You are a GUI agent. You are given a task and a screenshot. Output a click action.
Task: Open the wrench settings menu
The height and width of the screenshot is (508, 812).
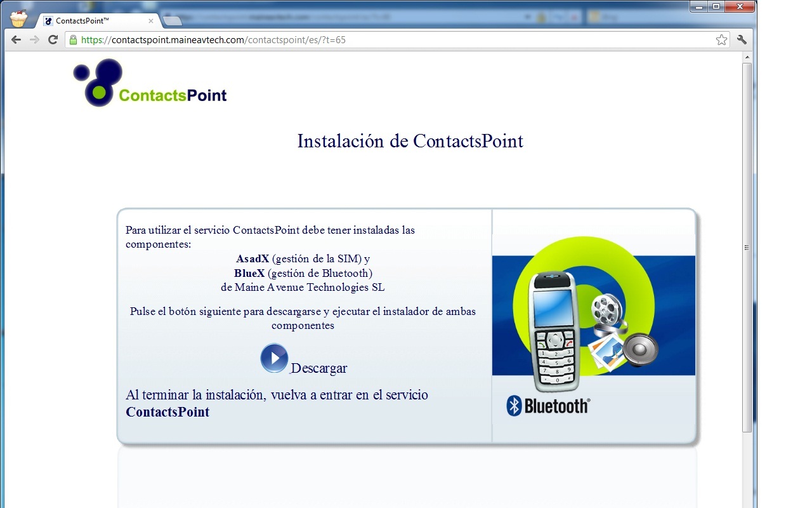point(742,40)
